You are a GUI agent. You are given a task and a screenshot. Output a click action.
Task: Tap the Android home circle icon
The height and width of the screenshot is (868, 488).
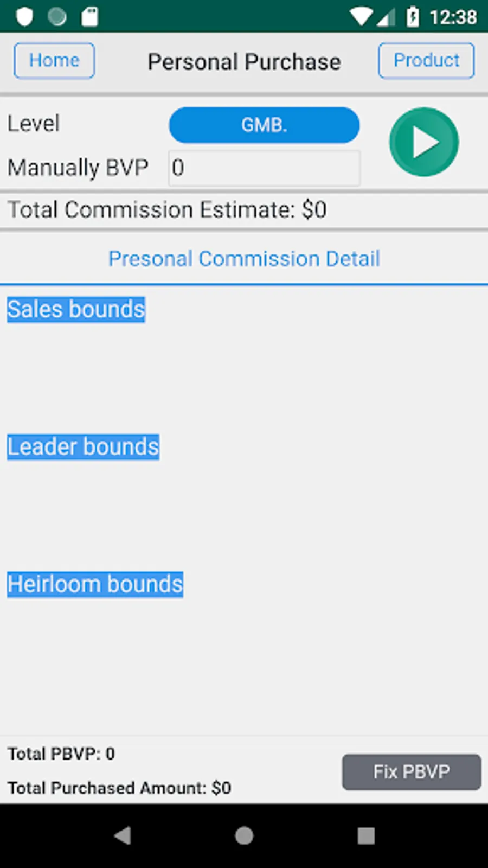click(244, 835)
